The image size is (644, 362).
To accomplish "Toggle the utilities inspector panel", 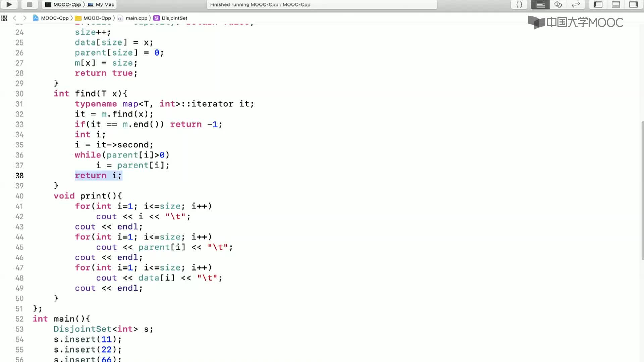I will [x=633, y=4].
